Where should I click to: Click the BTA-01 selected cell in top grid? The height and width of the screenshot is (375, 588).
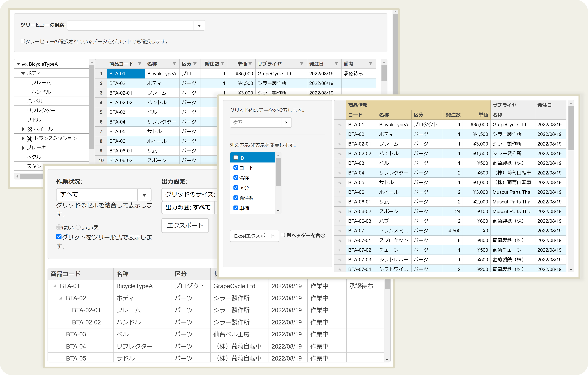click(x=126, y=74)
